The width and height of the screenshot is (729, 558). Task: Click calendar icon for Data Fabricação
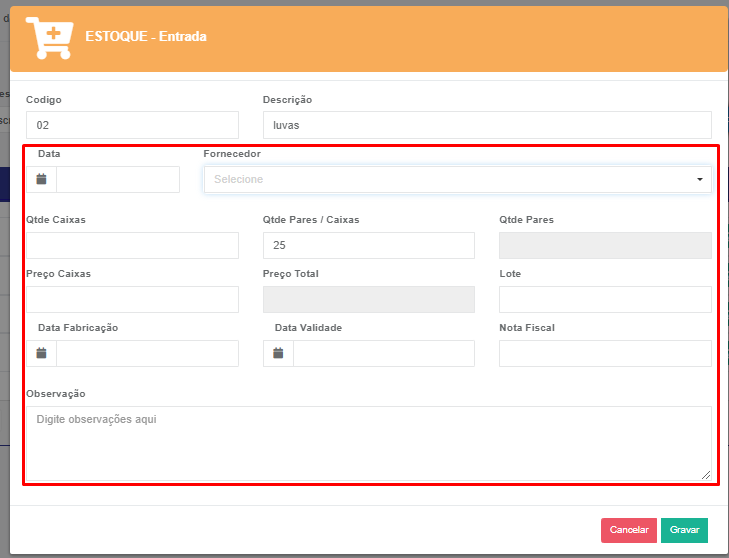(42, 353)
